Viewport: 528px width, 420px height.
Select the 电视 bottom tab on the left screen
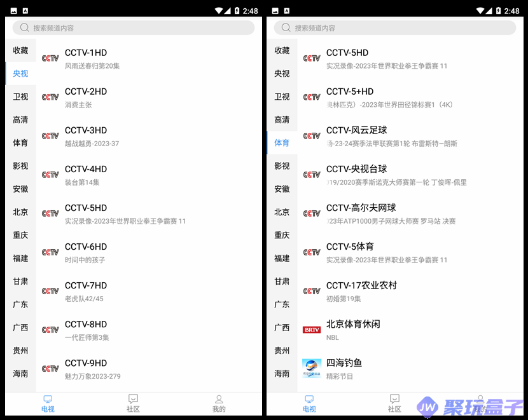pos(48,403)
